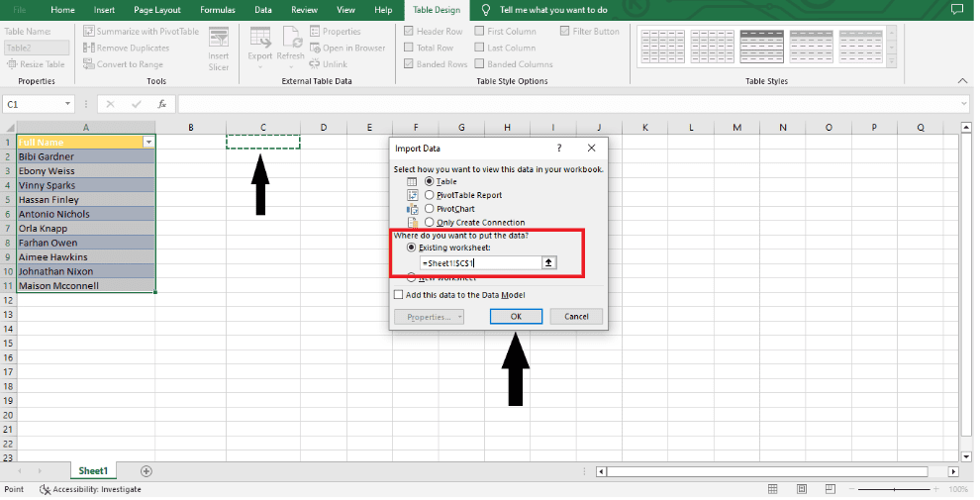The image size is (980, 500).
Task: Open the Full Name column filter dropdown
Action: pyautogui.click(x=148, y=143)
